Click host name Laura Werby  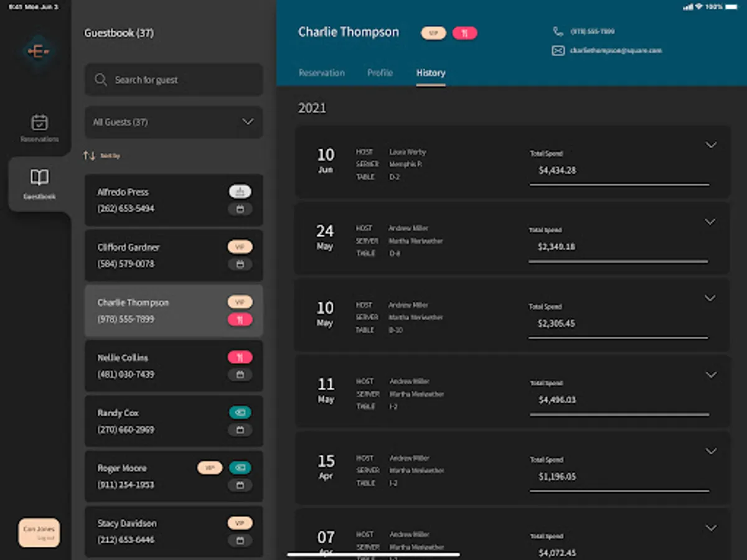pos(408,152)
